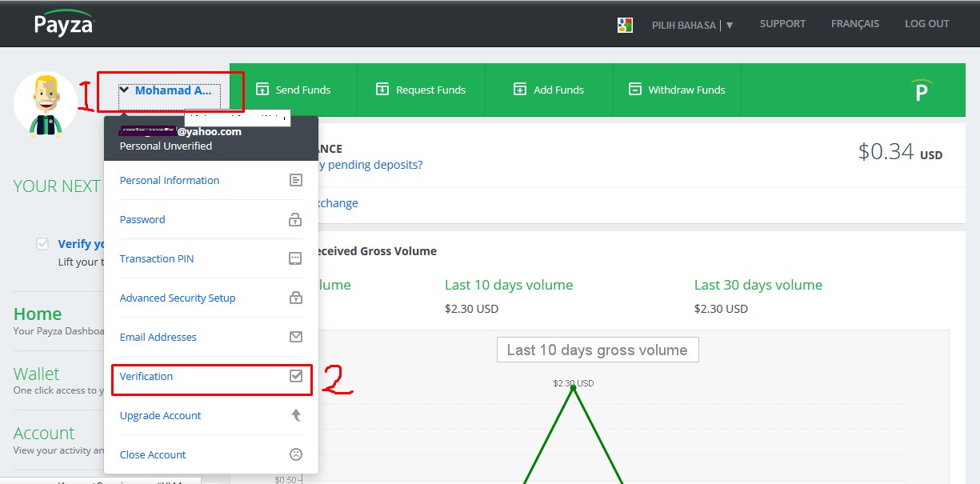
Task: Click the Close Account sad face icon
Action: click(296, 454)
